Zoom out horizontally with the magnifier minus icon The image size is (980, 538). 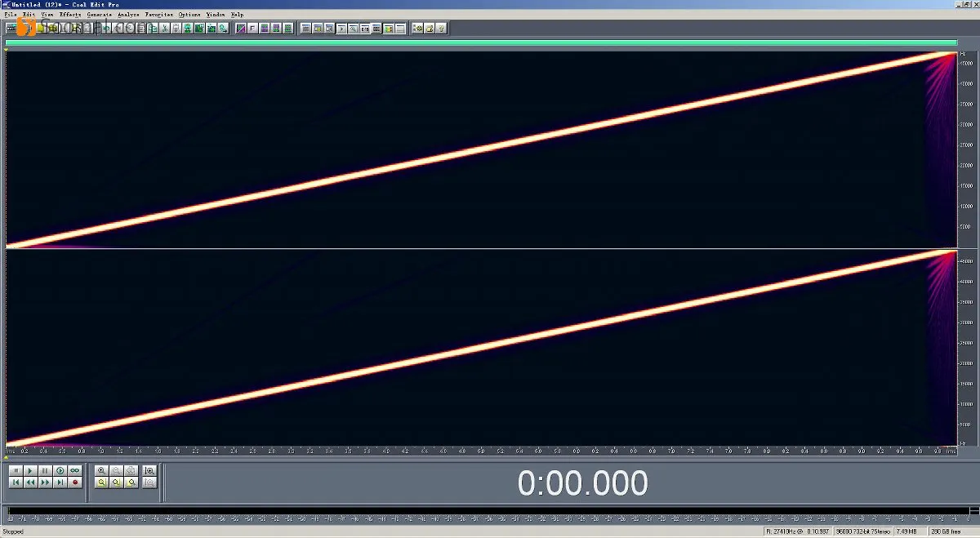pyautogui.click(x=116, y=471)
